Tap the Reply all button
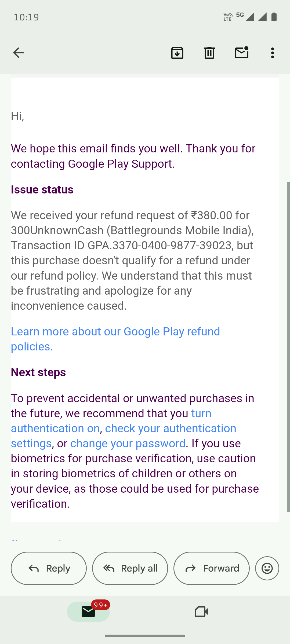The width and height of the screenshot is (290, 644). [130, 568]
